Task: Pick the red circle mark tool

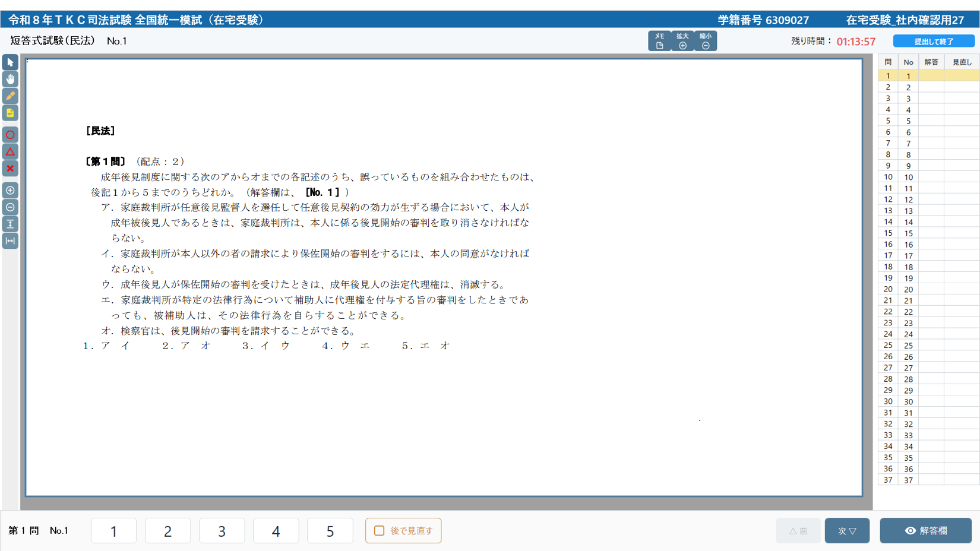Action: pos(10,135)
